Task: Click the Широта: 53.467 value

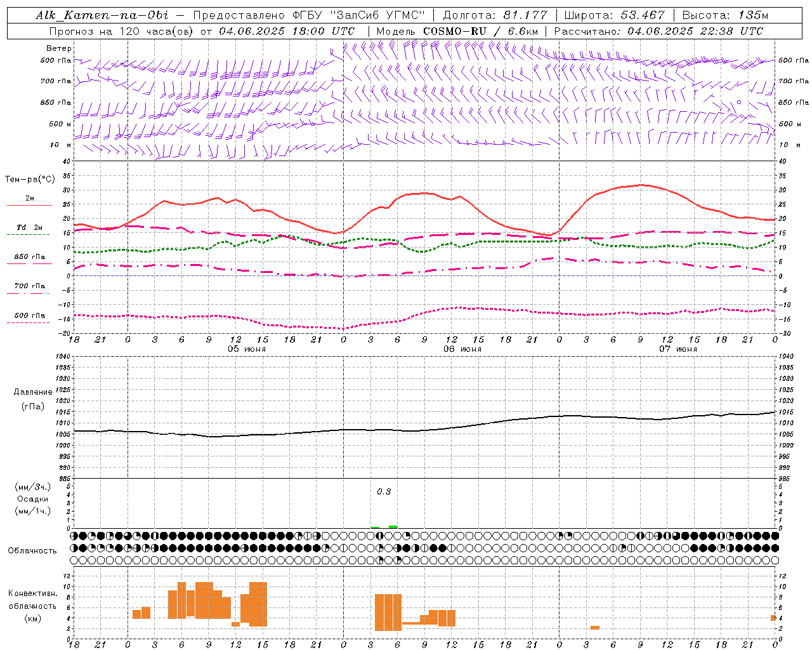Action: click(x=614, y=15)
